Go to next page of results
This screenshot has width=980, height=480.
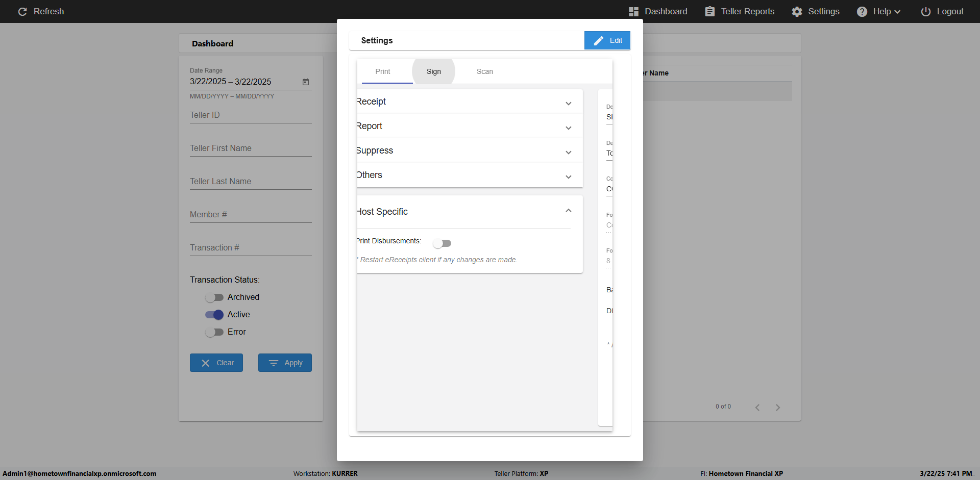pyautogui.click(x=778, y=407)
